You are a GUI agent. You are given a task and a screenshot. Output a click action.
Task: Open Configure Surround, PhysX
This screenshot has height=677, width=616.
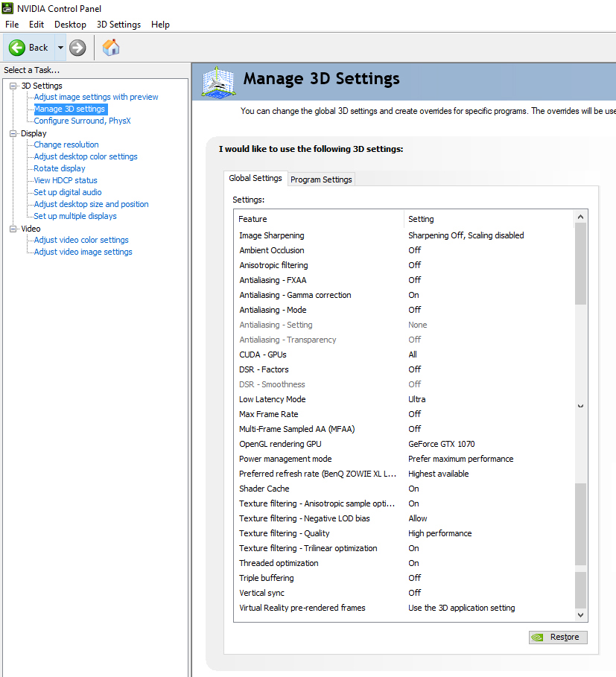(x=82, y=121)
